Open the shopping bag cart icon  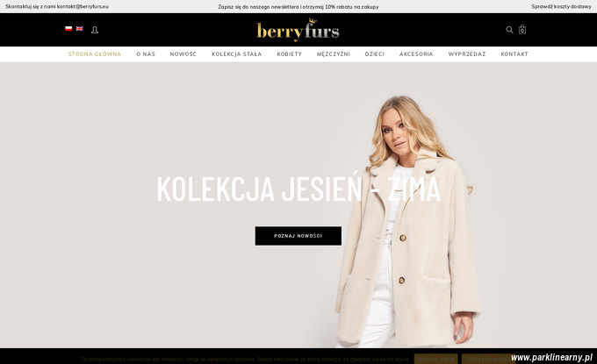[x=522, y=29]
